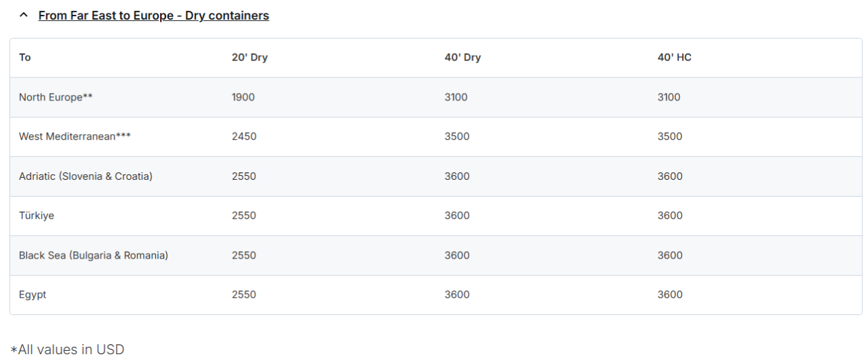Click West Mediterranean 20' Dry rate 2450
The height and width of the screenshot is (361, 868).
pyautogui.click(x=244, y=136)
